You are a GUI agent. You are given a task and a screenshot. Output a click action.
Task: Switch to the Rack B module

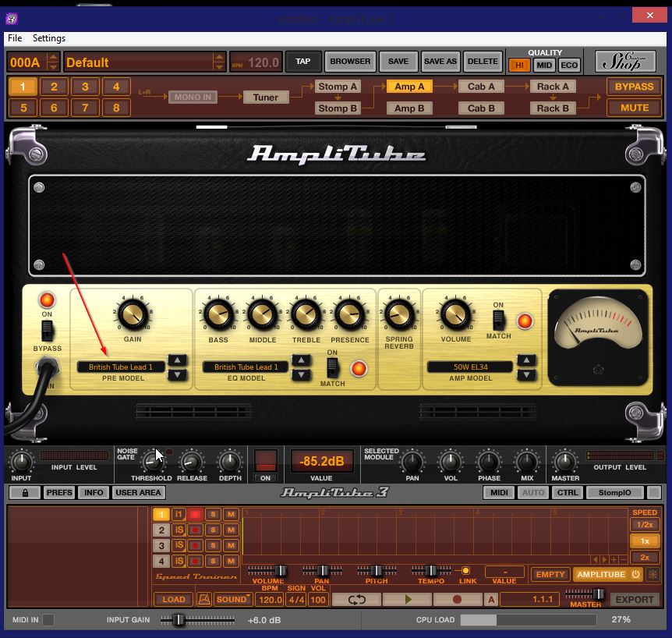[553, 108]
